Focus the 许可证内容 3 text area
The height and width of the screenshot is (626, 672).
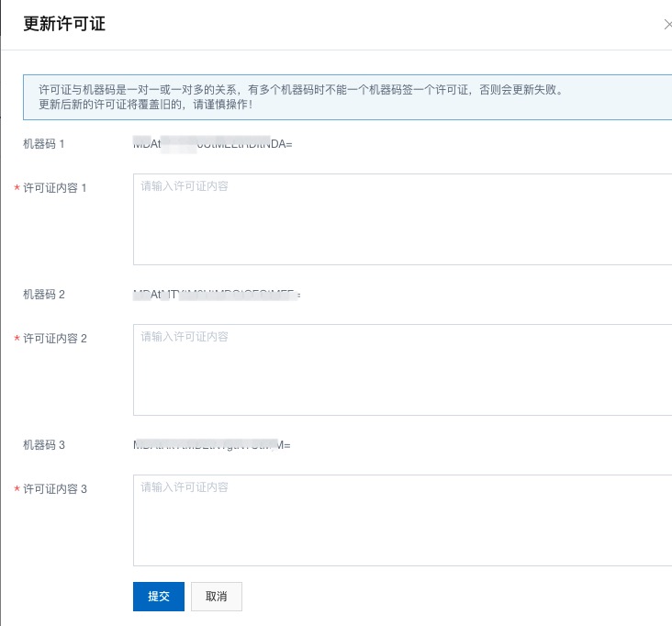(402, 520)
